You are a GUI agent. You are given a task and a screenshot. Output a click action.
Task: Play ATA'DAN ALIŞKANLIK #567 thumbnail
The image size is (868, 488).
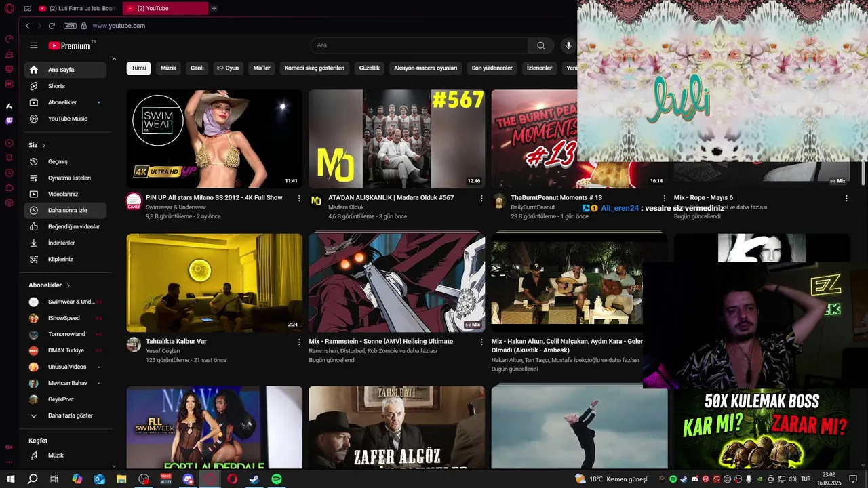397,139
